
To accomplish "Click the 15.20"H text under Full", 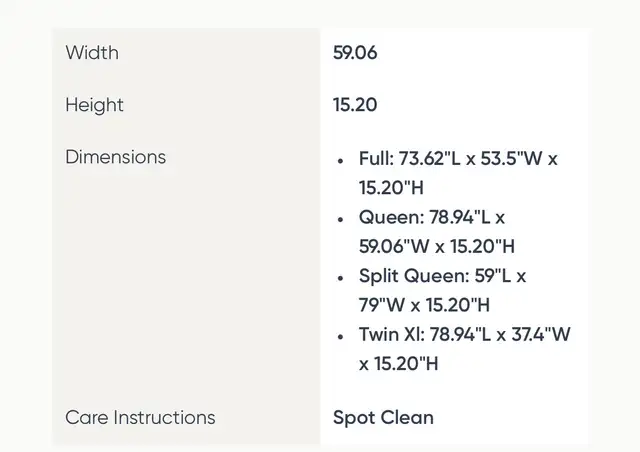I will click(391, 188).
